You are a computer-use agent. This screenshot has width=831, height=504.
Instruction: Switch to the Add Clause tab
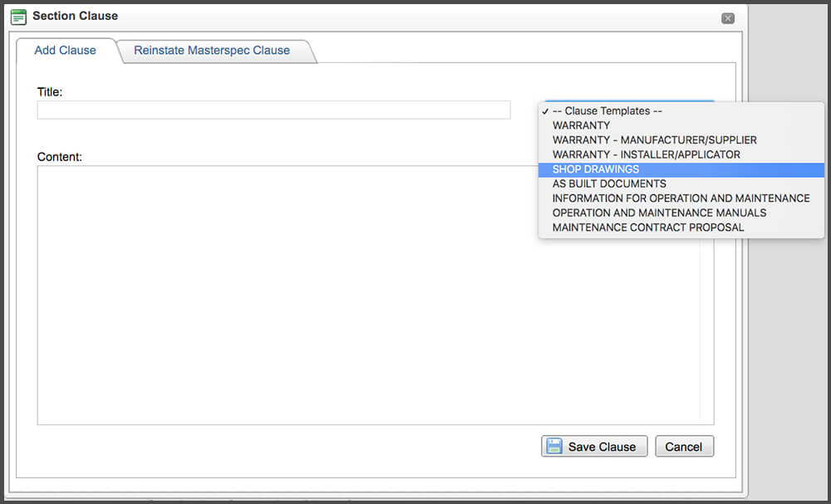pos(65,50)
